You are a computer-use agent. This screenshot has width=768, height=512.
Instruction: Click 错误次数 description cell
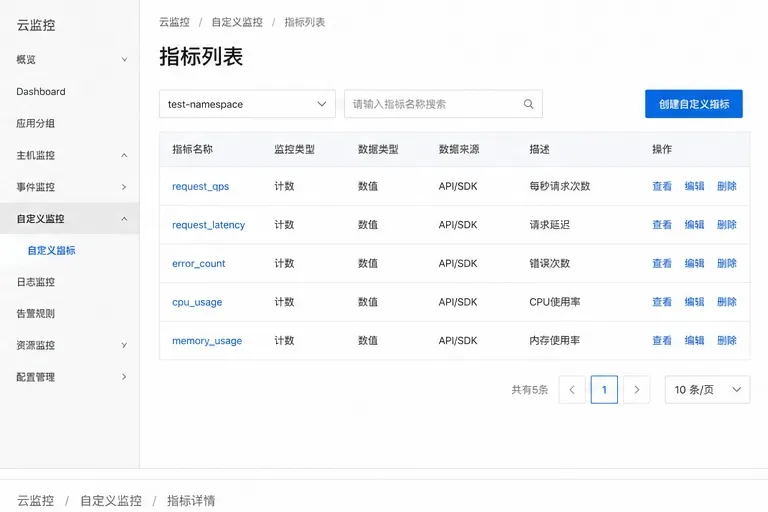coord(550,264)
